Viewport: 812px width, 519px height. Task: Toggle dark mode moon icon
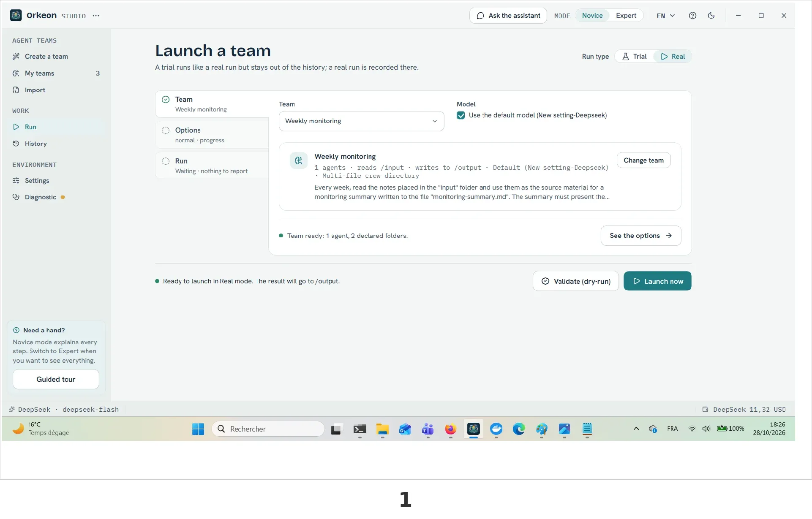click(711, 16)
